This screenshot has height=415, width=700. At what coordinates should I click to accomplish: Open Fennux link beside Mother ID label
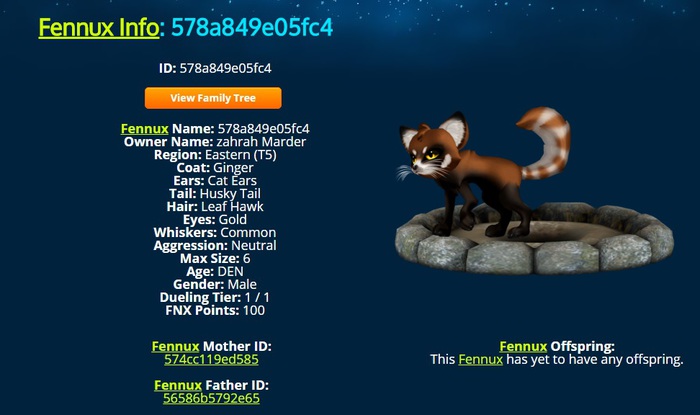tap(175, 346)
